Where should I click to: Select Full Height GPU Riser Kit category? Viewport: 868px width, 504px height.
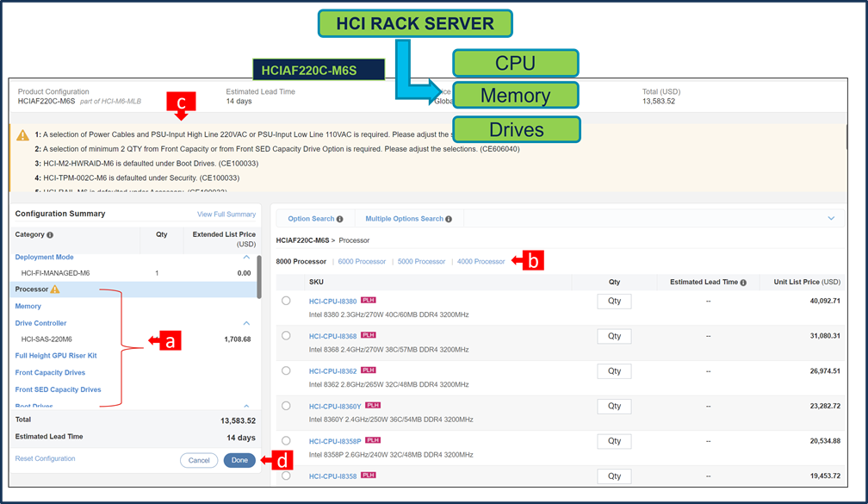coord(56,356)
